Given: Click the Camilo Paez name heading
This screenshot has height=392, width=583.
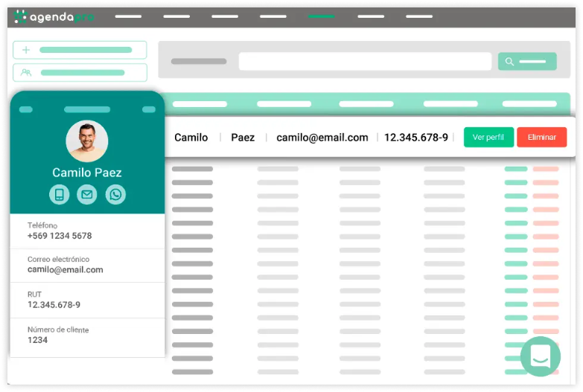Looking at the screenshot, I should (87, 173).
